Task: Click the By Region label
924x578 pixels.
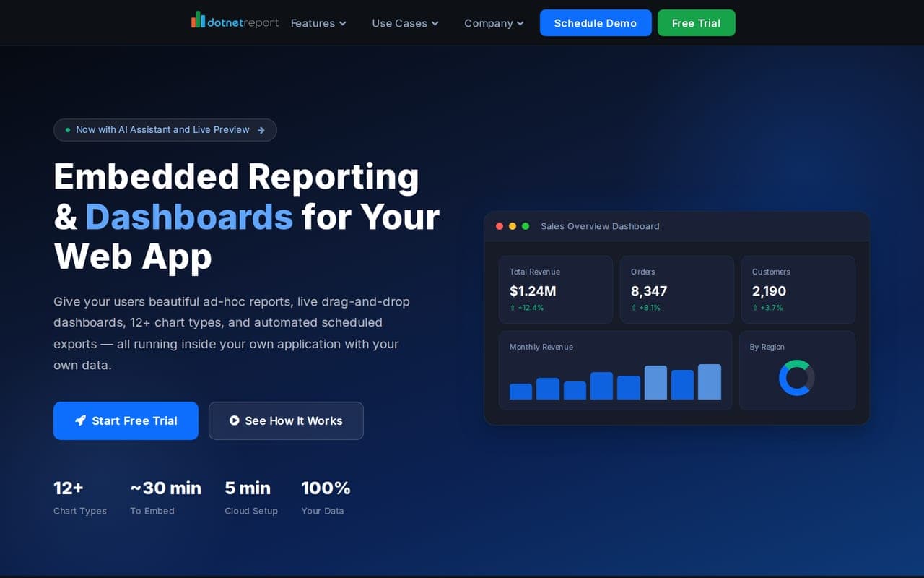Action: [x=767, y=347]
